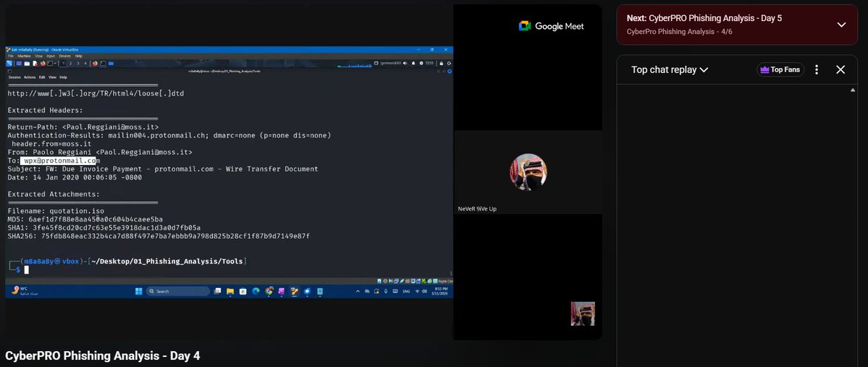868x367 pixels.
Task: Open the terminal Session menu
Action: [14, 77]
